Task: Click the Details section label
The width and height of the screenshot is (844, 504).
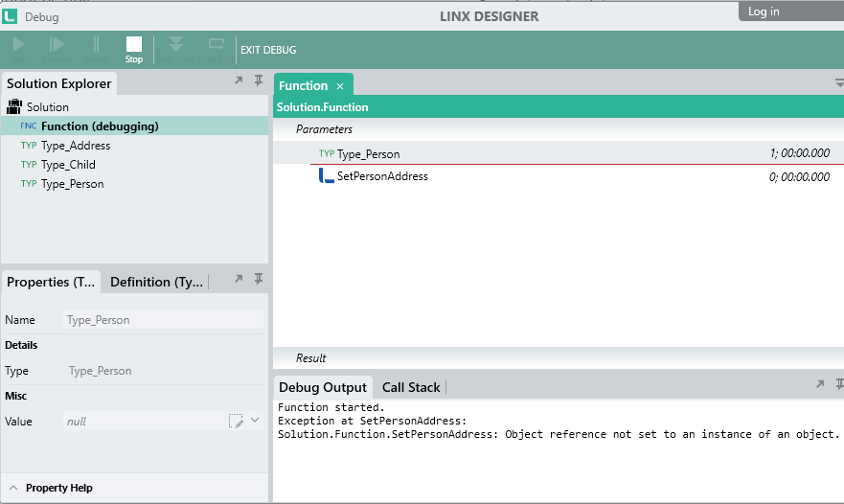Action: [21, 345]
